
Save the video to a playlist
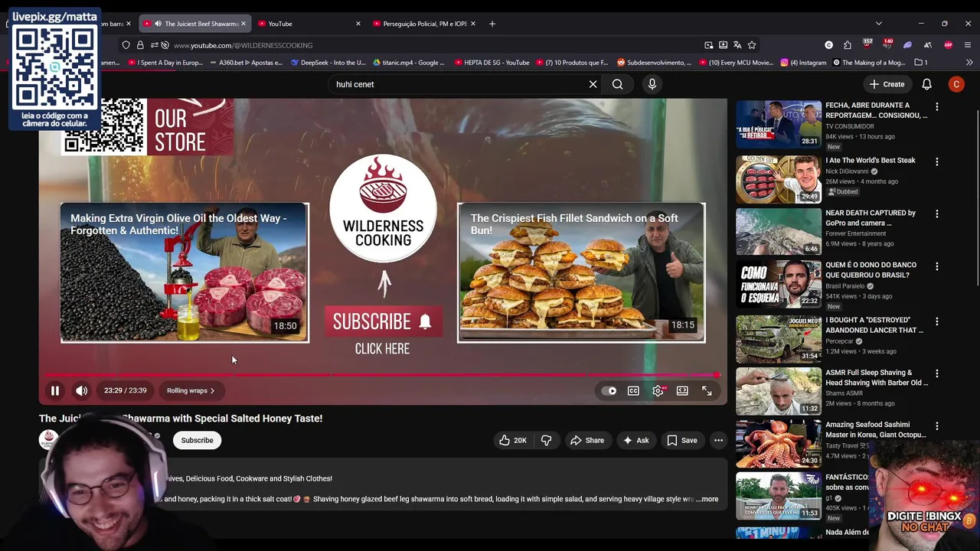pos(682,440)
